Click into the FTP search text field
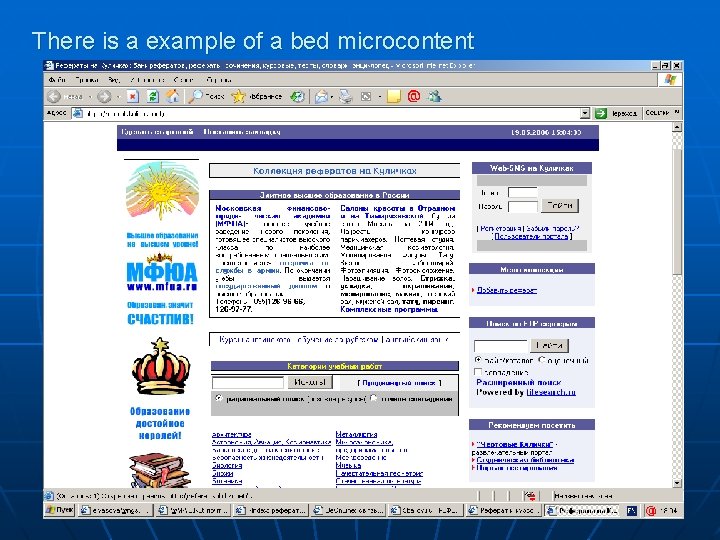 (x=501, y=346)
